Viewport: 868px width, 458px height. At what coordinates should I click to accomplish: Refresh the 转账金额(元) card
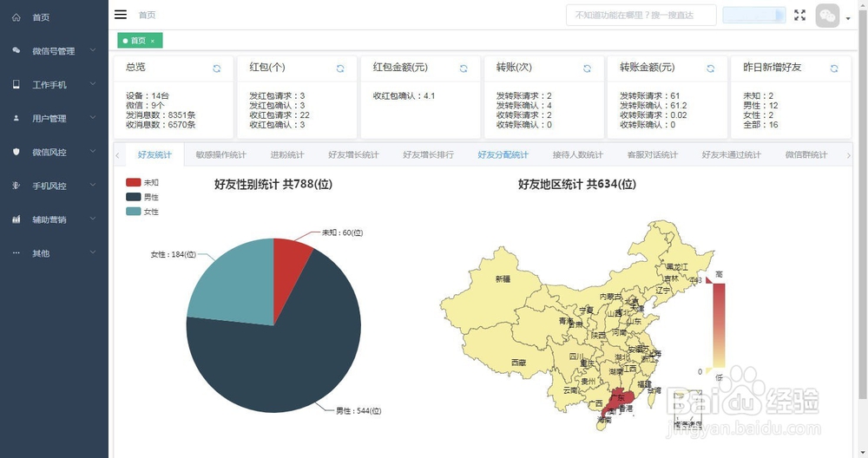710,69
